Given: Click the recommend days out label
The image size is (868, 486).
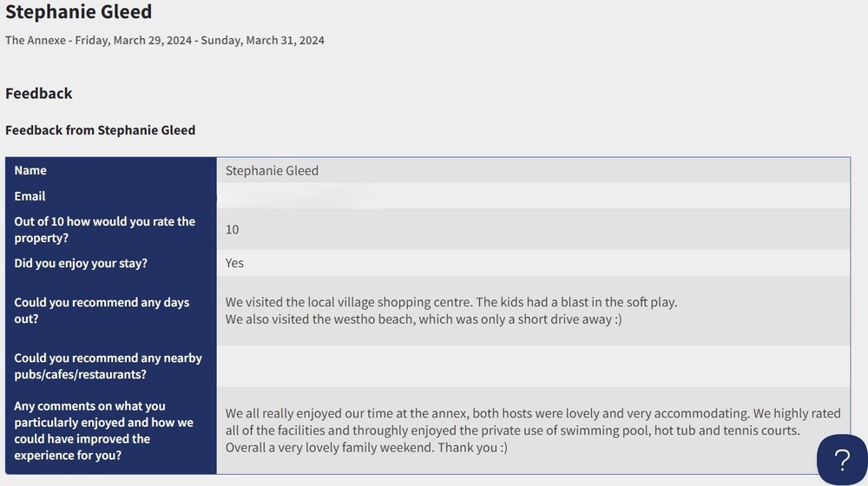Looking at the screenshot, I should [x=102, y=310].
